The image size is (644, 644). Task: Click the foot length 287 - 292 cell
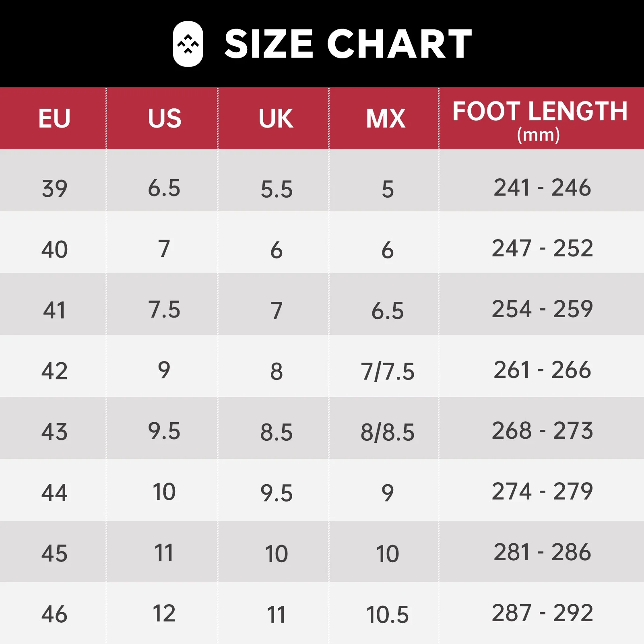542,613
